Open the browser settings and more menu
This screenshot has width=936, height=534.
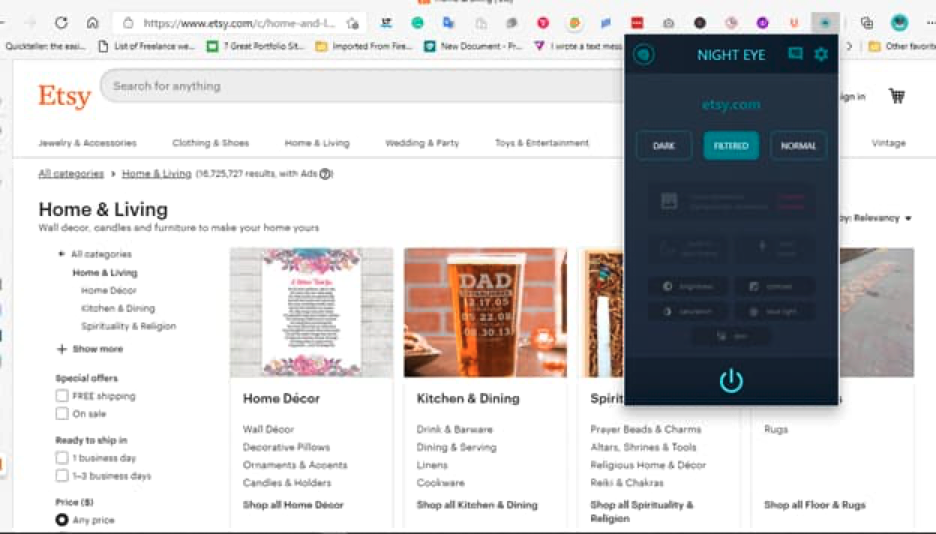click(931, 23)
